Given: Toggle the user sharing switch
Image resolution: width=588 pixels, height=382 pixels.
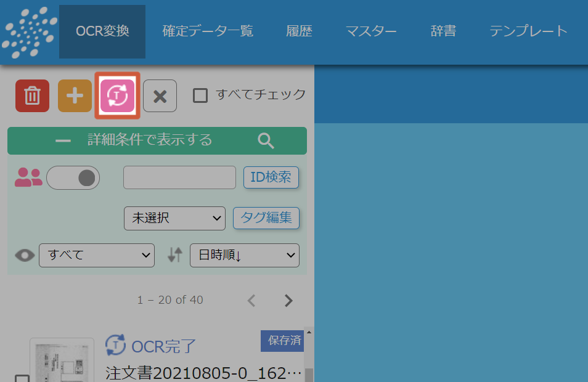Looking at the screenshot, I should [x=73, y=177].
